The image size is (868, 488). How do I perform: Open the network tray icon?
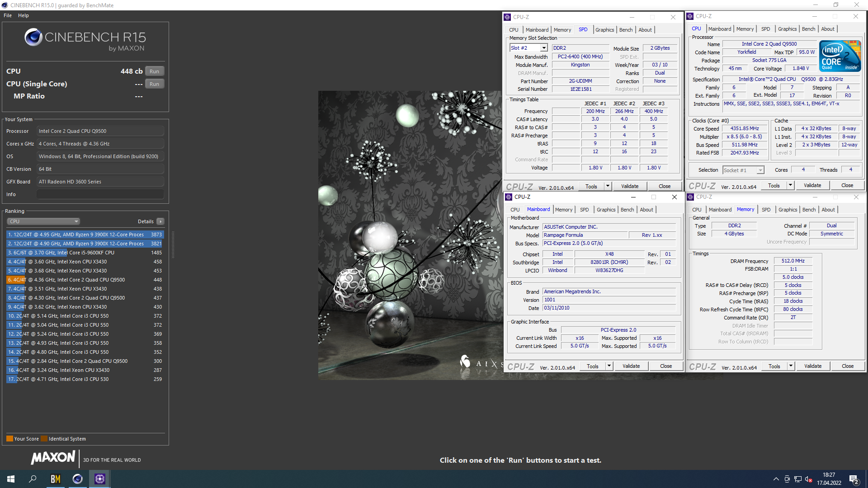(x=798, y=479)
